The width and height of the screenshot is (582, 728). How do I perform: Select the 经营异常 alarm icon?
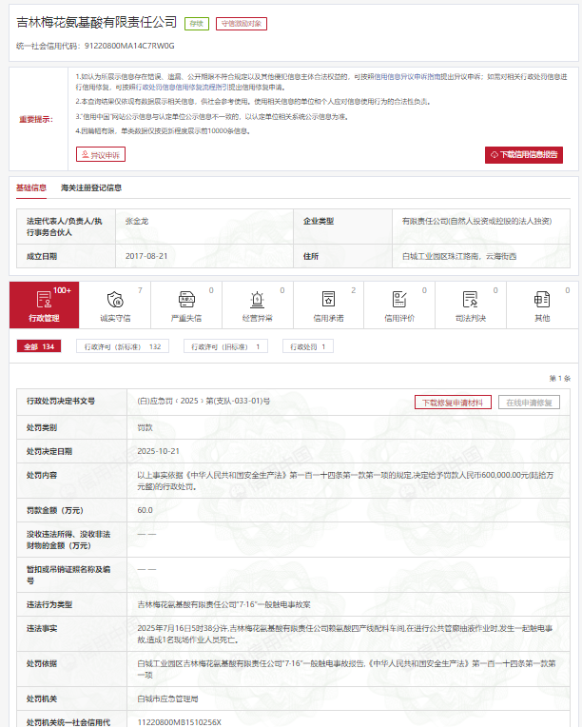click(257, 300)
